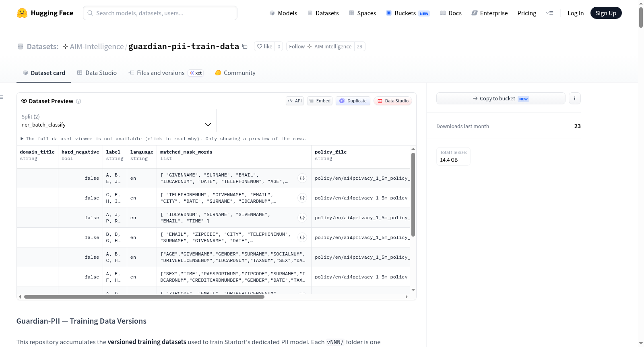Click 'Guardian-PII — Training Data Versions' heading
This screenshot has width=644, height=347.
(81, 321)
